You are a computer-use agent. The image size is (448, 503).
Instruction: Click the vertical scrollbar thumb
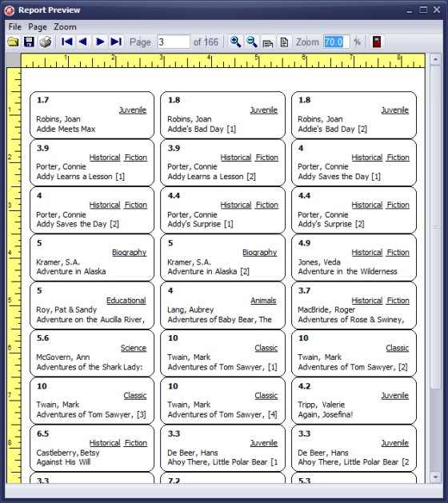pyautogui.click(x=435, y=227)
